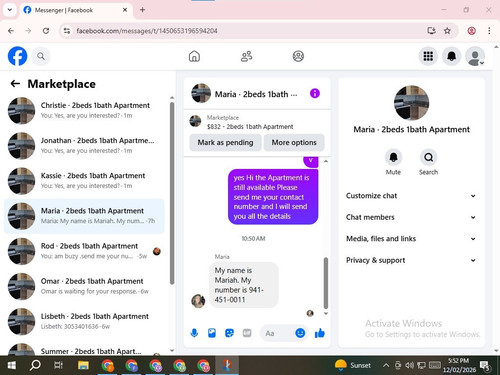Screen dimensions: 500x375
Task: Open the Chrome three-dot menu
Action: pos(489,31)
